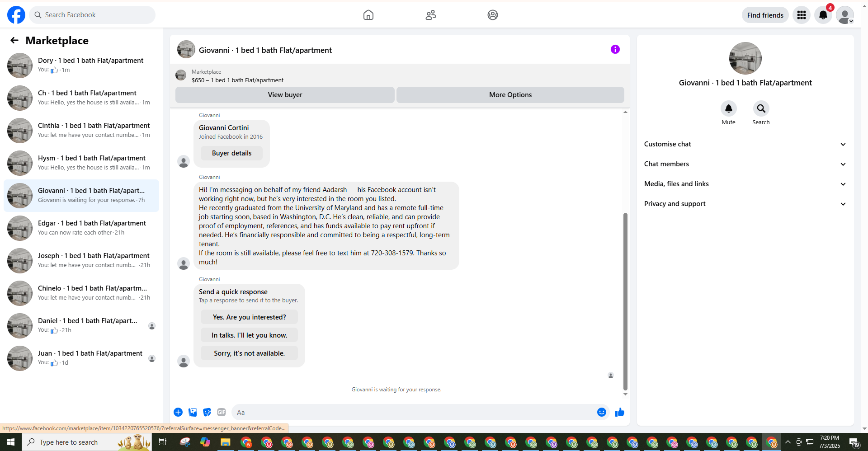868x451 pixels.
Task: Send quick reply 'Yes. Are you interested?'
Action: point(250,317)
